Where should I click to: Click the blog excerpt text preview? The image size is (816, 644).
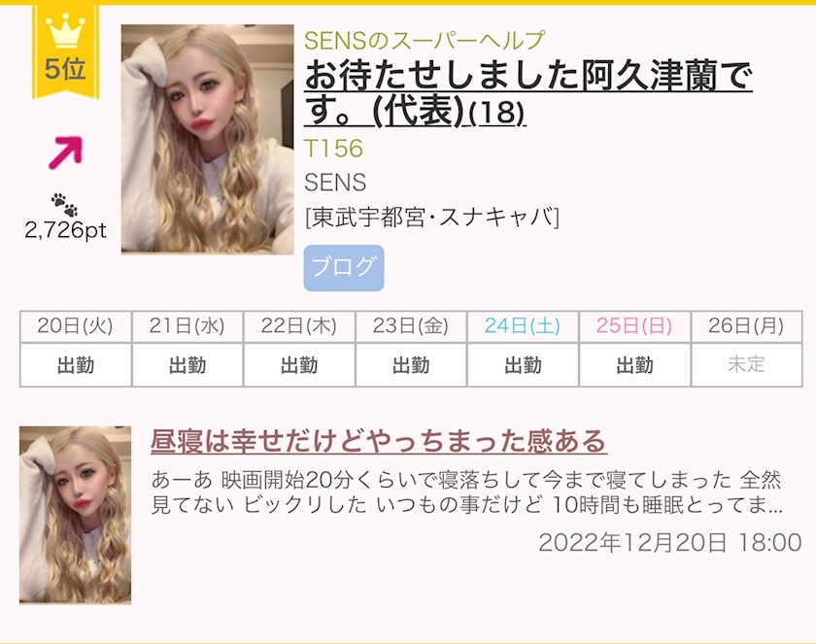coord(467,492)
